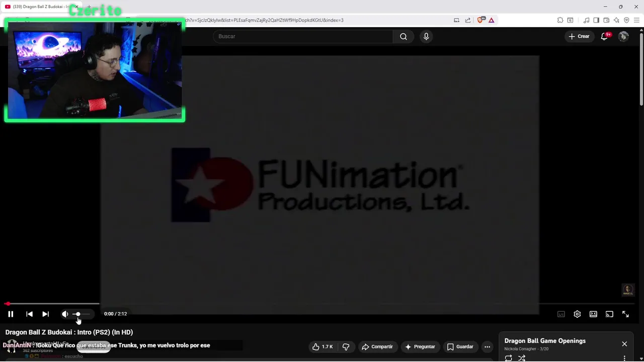Screen dimensions: 644x362
Task: Click the tab search icon in toolbar
Action: 570,20
